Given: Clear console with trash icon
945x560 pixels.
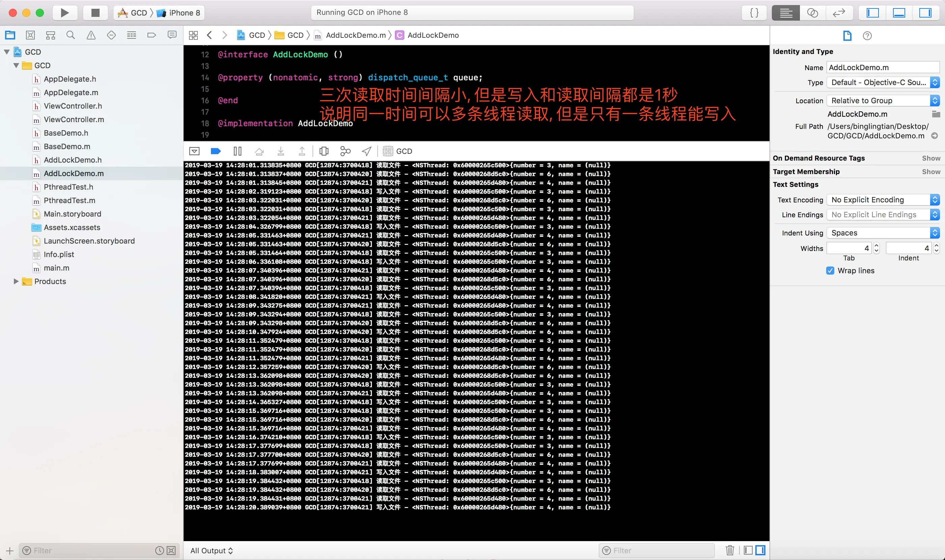Looking at the screenshot, I should pyautogui.click(x=729, y=550).
